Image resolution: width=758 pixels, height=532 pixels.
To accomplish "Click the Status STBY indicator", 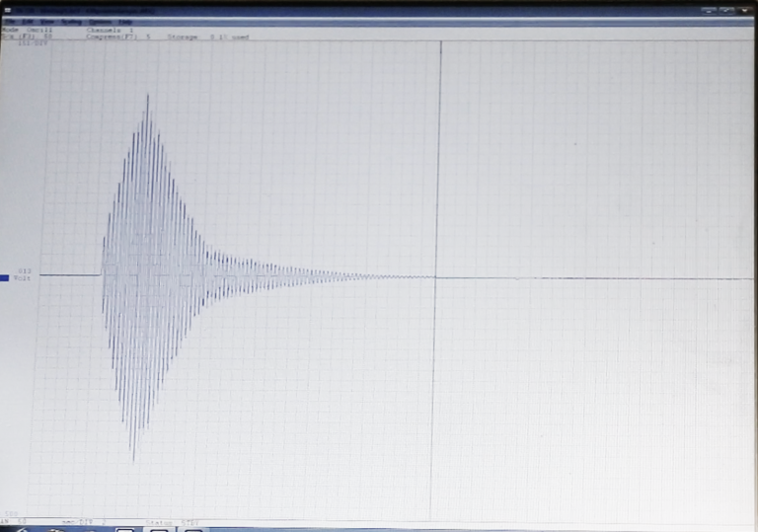I will click(x=172, y=523).
